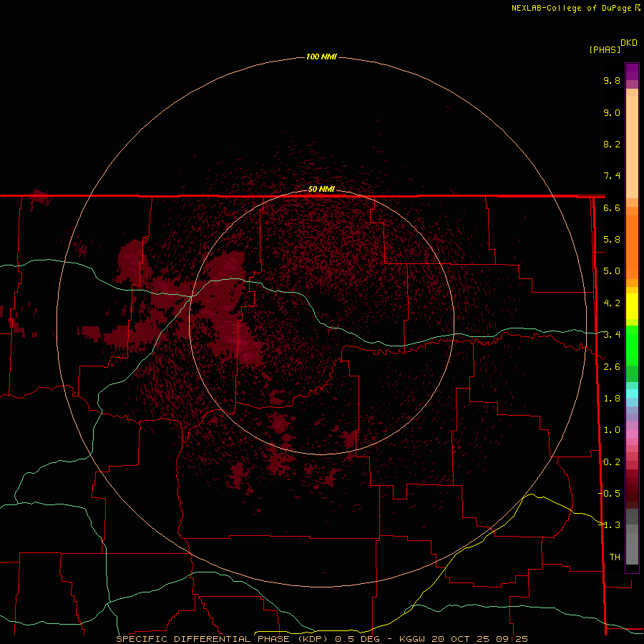Click the 20 OCT 25 date text
The image size is (644, 644).
pyautogui.click(x=459, y=639)
